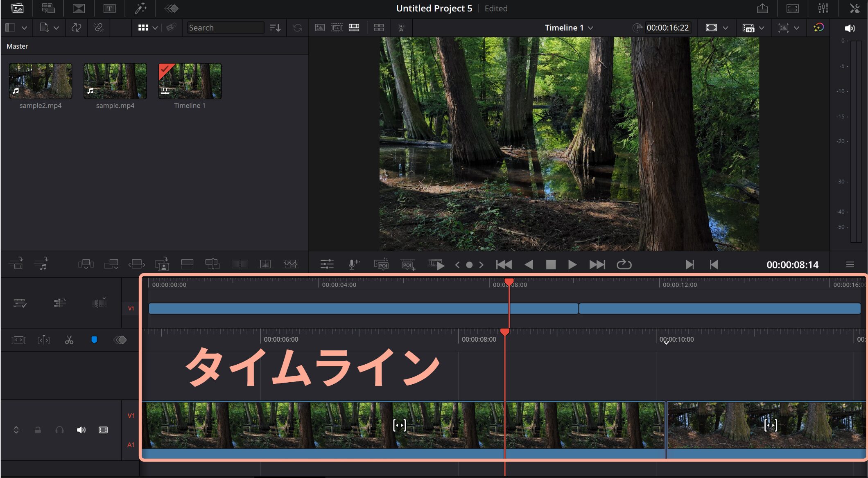Image resolution: width=868 pixels, height=478 pixels.
Task: Click the 00:00:16:22 duration field
Action: point(668,27)
